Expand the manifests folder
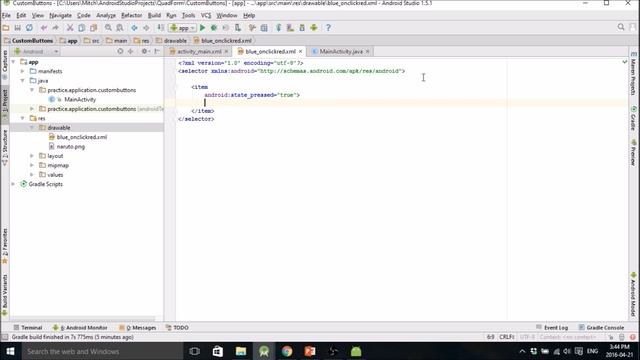 click(x=23, y=71)
